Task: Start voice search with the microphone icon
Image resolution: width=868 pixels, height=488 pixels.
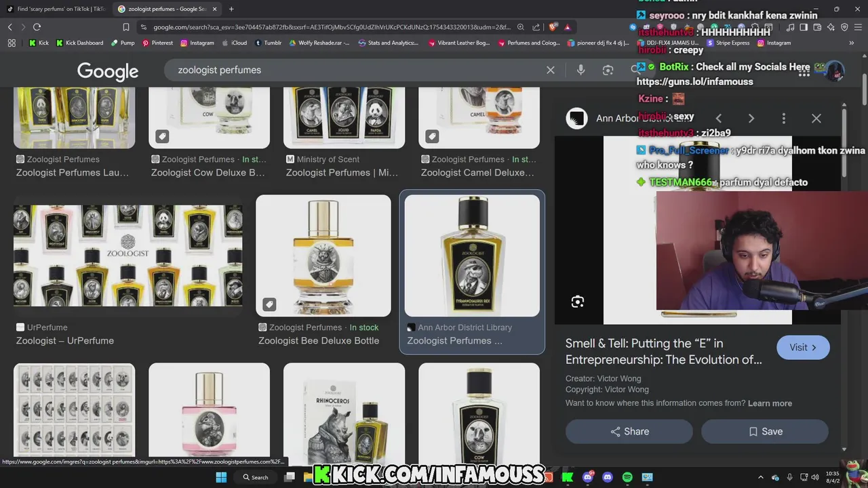Action: (x=580, y=70)
